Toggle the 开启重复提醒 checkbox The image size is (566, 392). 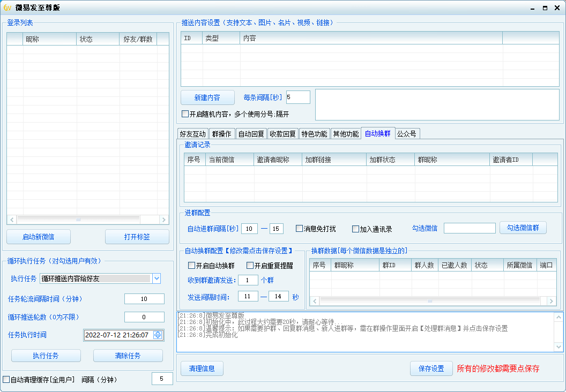250,266
